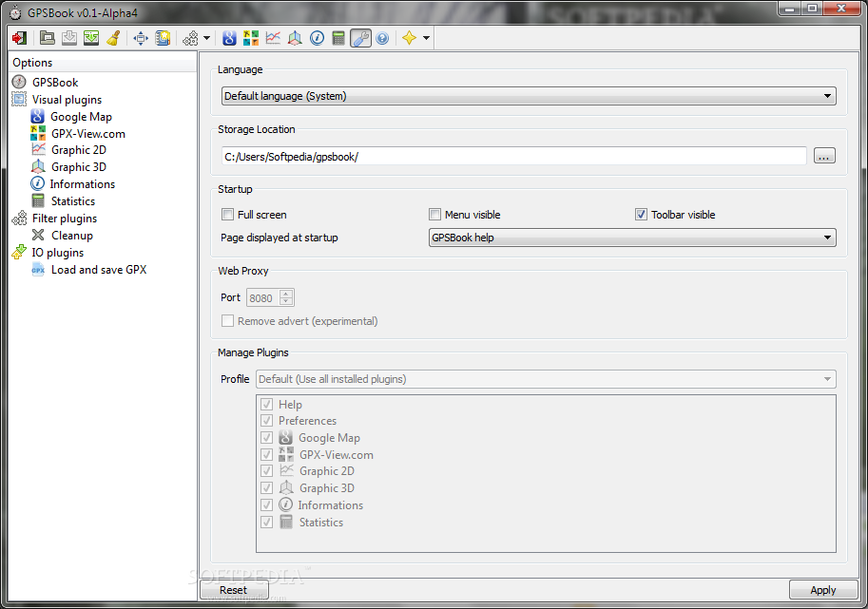Click the gears filter plugins toolbar icon
The height and width of the screenshot is (609, 868).
pyautogui.click(x=190, y=38)
